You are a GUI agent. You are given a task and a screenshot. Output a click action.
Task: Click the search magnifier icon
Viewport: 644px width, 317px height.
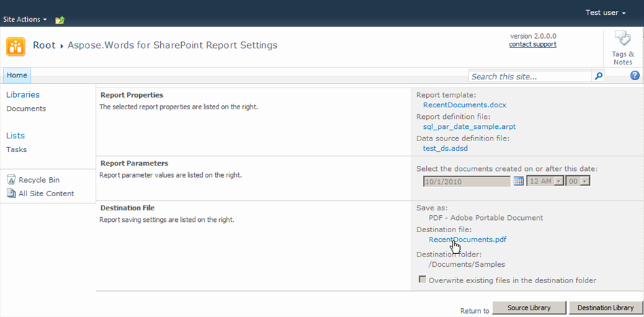599,77
